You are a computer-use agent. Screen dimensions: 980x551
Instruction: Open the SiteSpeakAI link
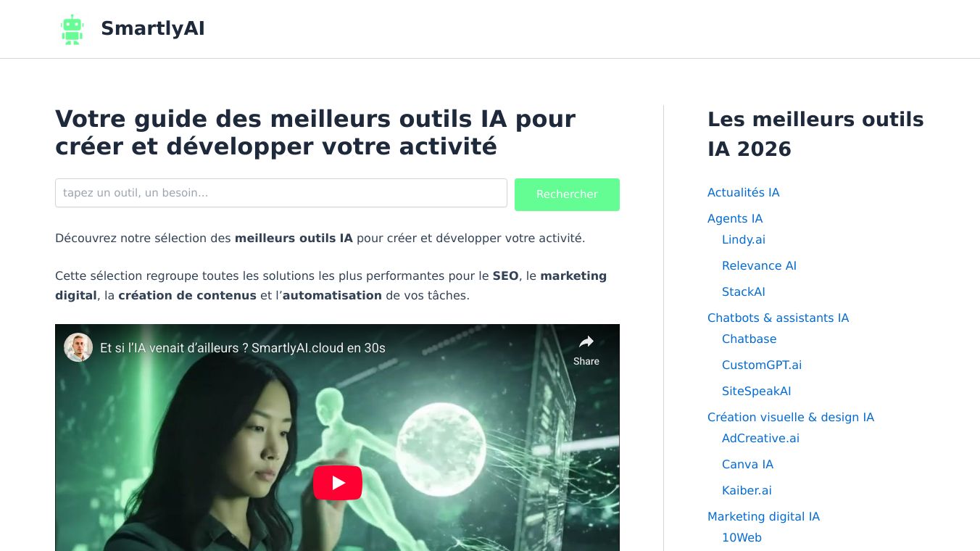[x=757, y=391]
